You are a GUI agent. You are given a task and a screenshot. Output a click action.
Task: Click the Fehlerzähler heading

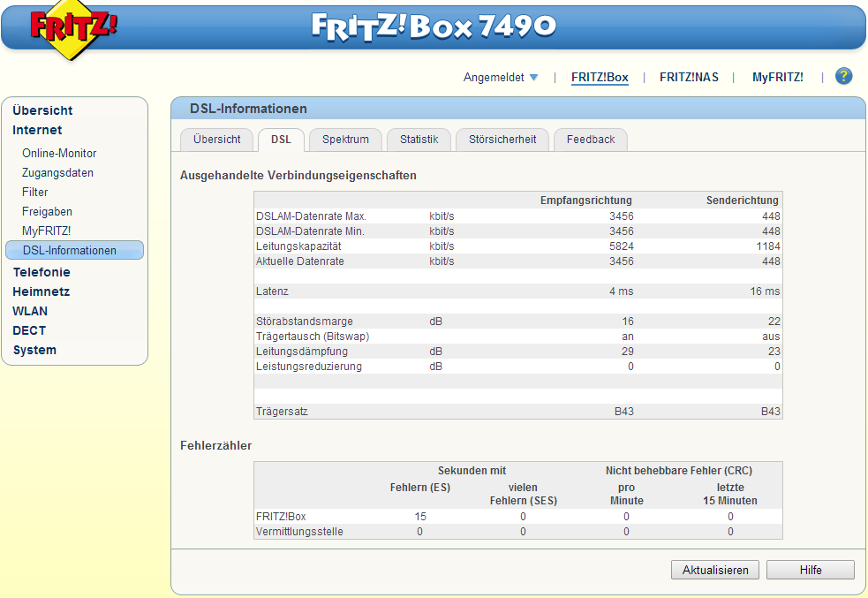(x=215, y=446)
